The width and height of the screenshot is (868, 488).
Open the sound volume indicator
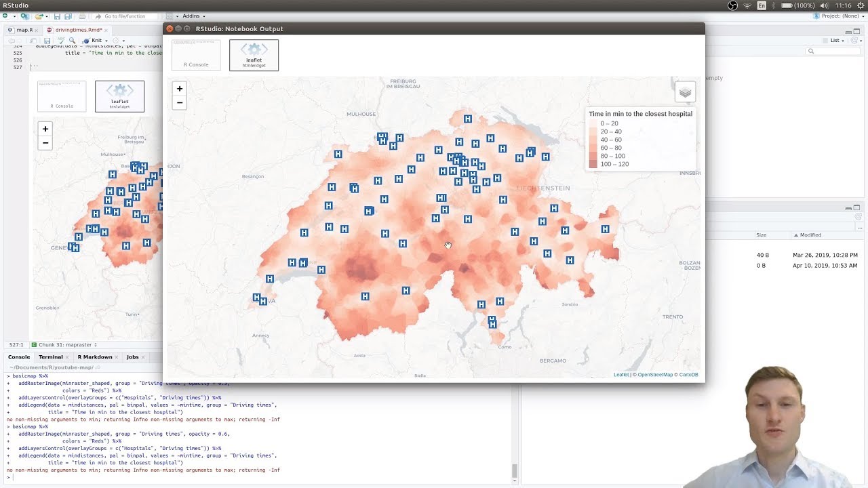[x=825, y=5]
